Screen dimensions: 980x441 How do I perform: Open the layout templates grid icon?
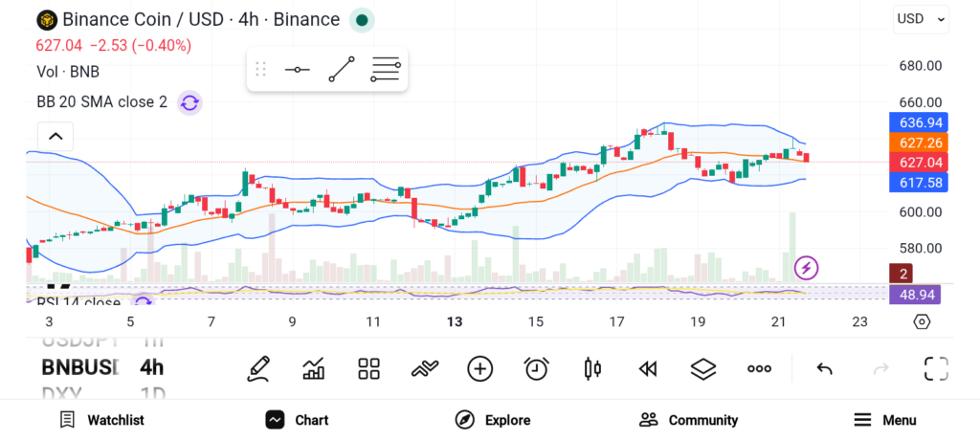coord(369,368)
